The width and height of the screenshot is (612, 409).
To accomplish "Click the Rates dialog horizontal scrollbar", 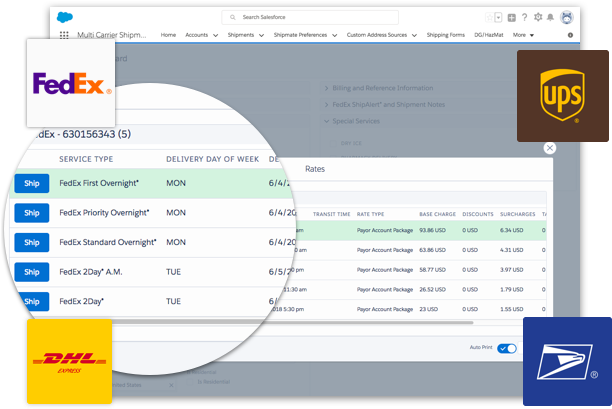I will [x=291, y=323].
